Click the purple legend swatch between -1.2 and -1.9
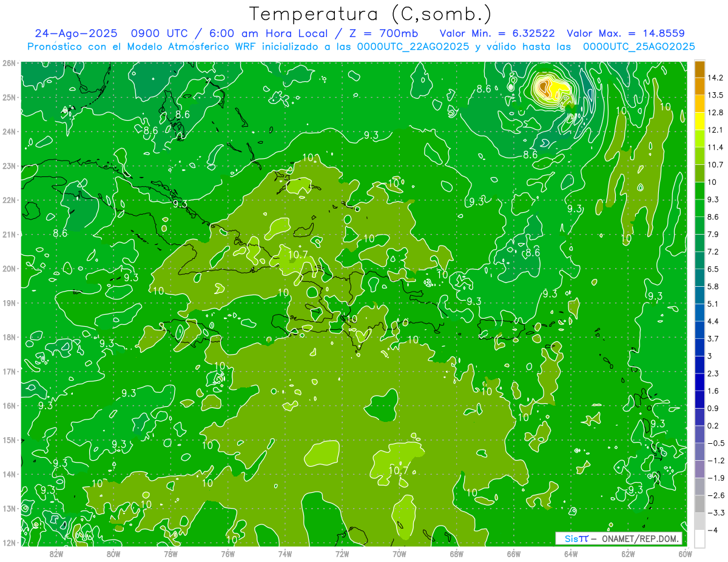 click(699, 469)
